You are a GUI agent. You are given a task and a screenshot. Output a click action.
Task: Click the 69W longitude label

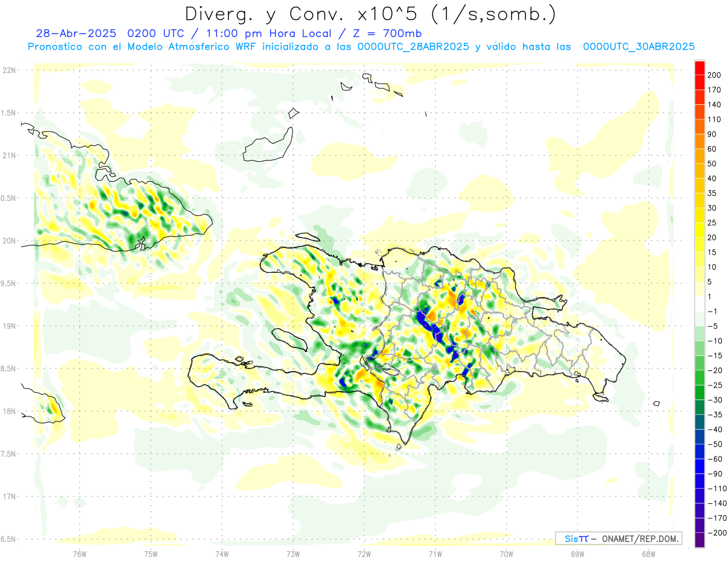[x=578, y=554]
